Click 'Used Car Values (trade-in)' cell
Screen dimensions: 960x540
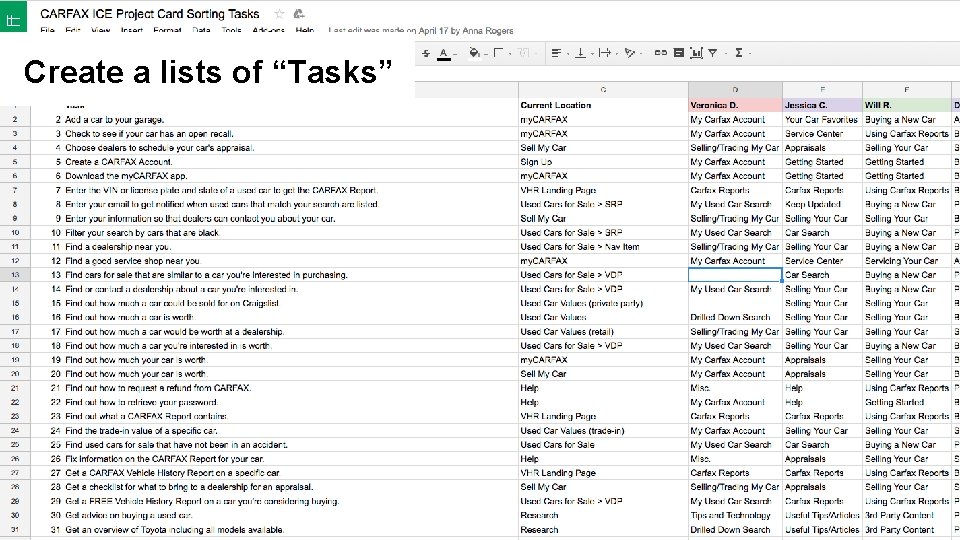pyautogui.click(x=603, y=430)
